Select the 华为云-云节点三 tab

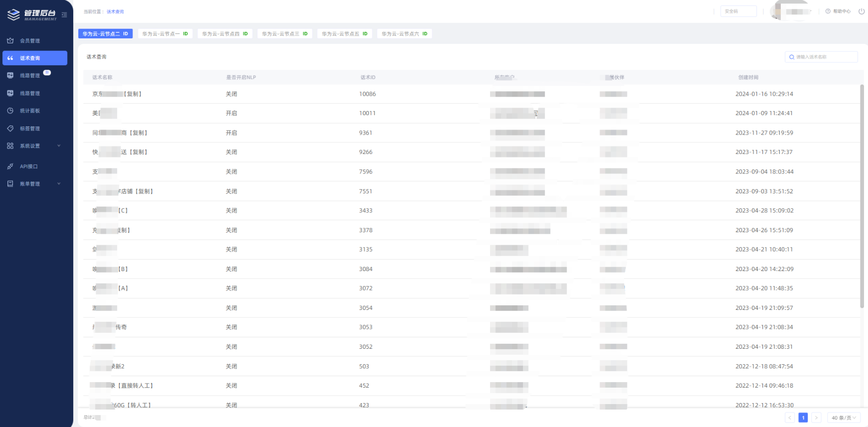(284, 34)
